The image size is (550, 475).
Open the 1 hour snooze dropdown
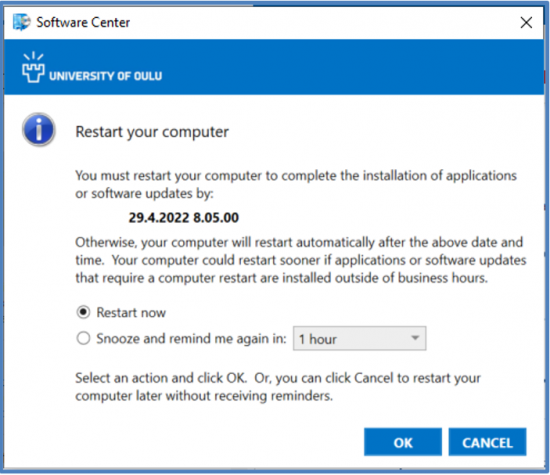click(360, 339)
